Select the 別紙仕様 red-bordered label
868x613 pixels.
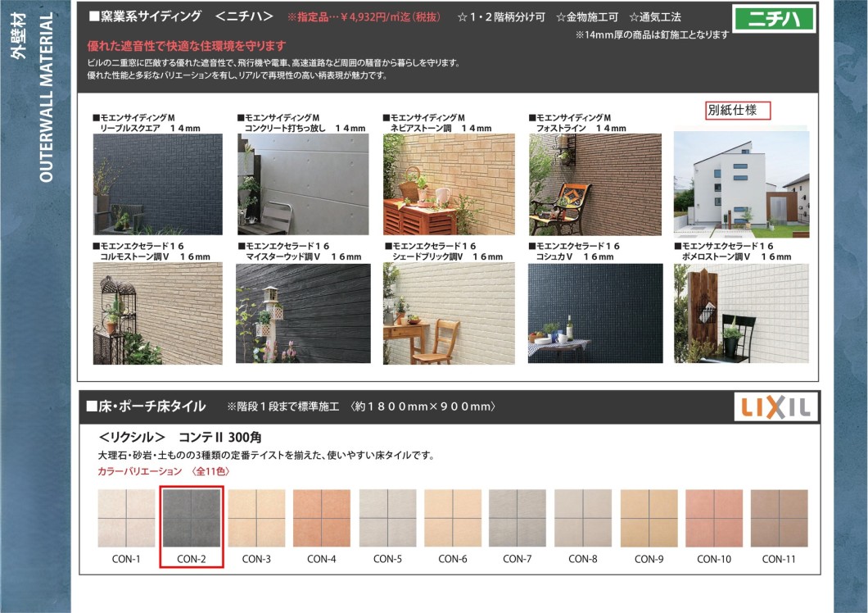click(738, 111)
